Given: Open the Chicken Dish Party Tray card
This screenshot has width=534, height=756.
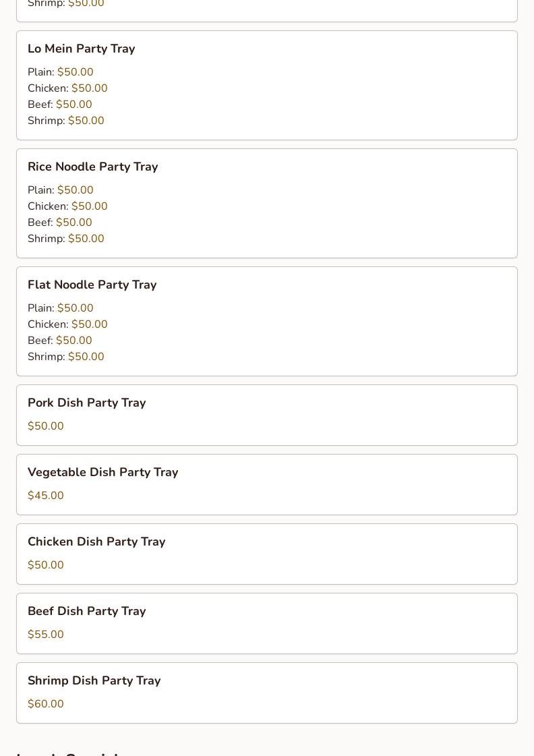Looking at the screenshot, I should tap(267, 554).
